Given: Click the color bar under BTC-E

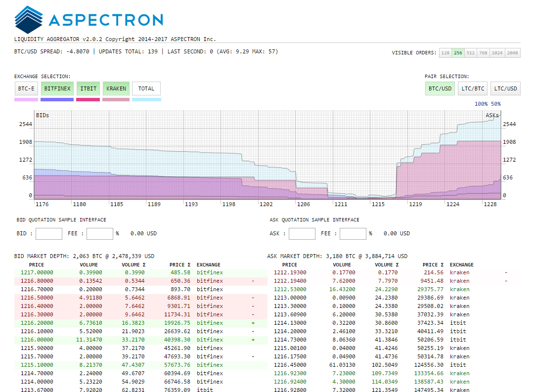Looking at the screenshot, I should [26, 100].
